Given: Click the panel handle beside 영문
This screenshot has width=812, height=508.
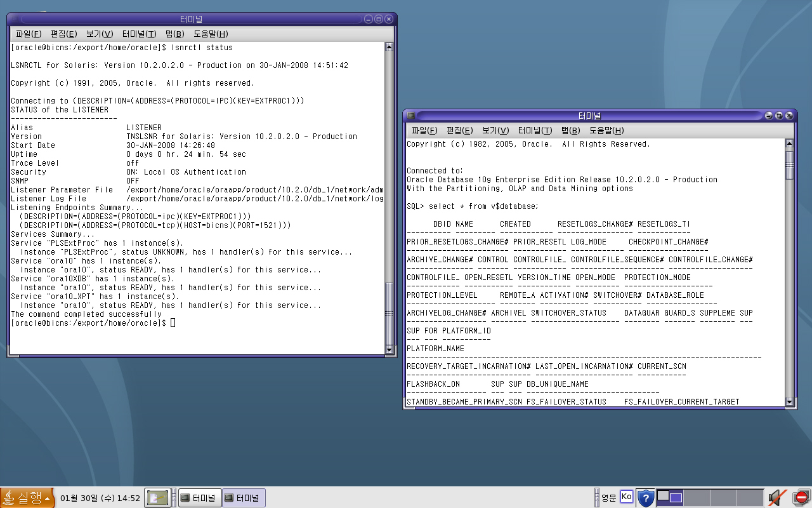Looking at the screenshot, I should click(x=596, y=498).
